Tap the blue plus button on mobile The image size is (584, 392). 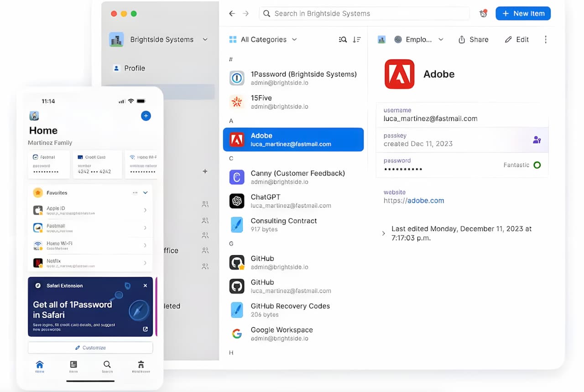pyautogui.click(x=146, y=116)
